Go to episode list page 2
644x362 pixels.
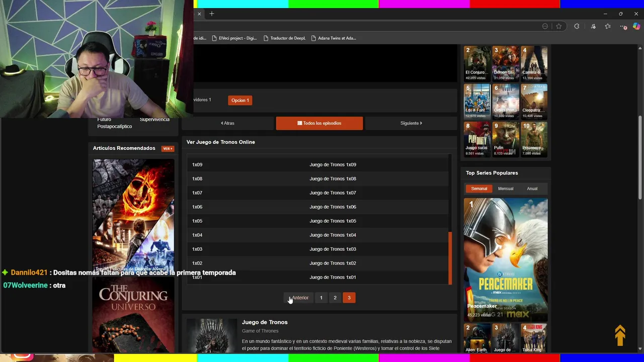click(x=335, y=298)
